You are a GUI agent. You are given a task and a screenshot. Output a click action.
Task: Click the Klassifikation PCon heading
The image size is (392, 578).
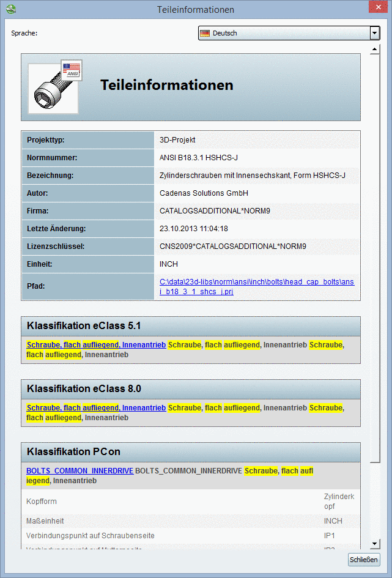tap(73, 452)
